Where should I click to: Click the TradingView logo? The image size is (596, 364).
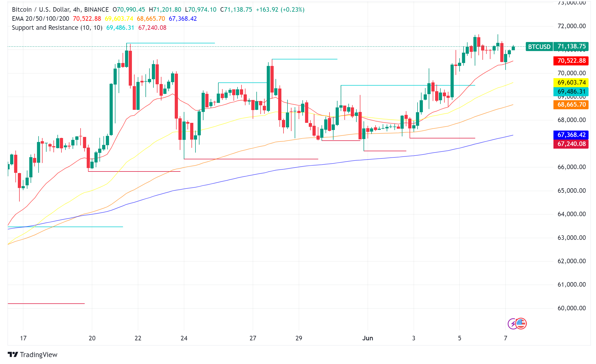coord(32,354)
